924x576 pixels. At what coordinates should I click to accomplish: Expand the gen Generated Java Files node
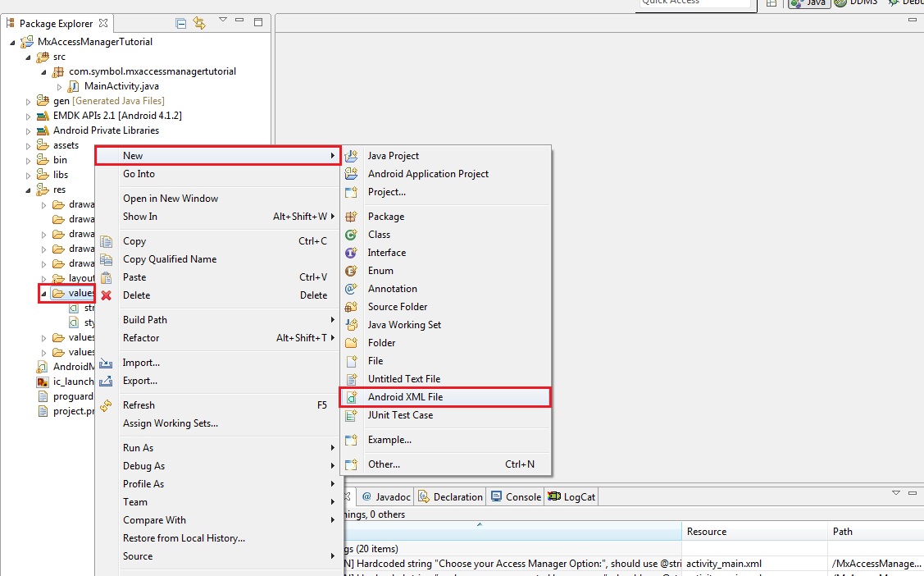[28, 101]
